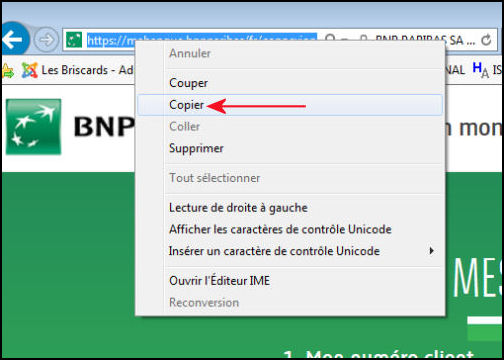
Task: Click the BNP PARIBAS SA certificate label
Action: point(425,40)
